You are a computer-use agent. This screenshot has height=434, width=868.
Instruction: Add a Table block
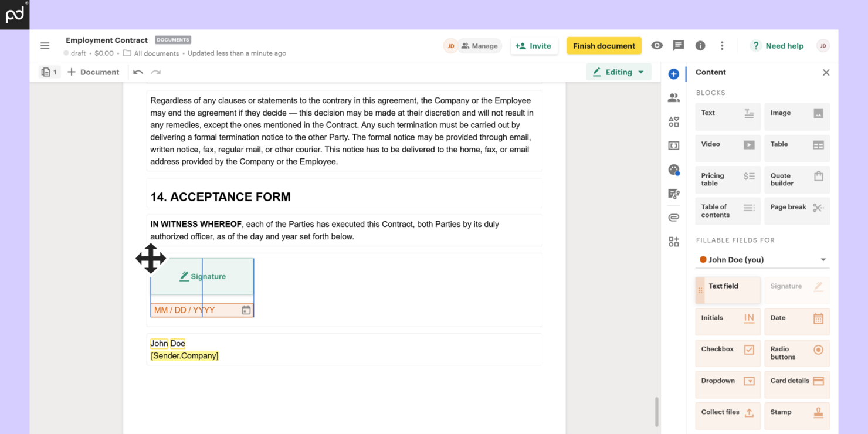tap(797, 148)
